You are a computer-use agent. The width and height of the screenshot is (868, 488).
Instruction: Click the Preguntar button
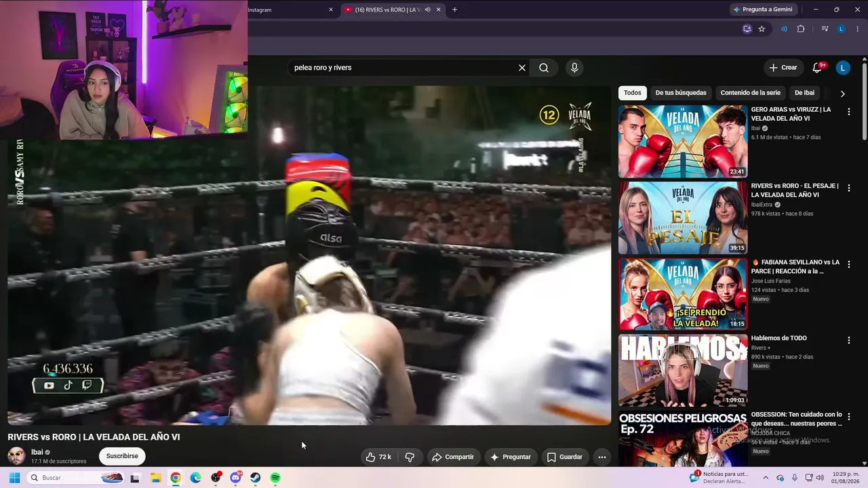pos(511,457)
